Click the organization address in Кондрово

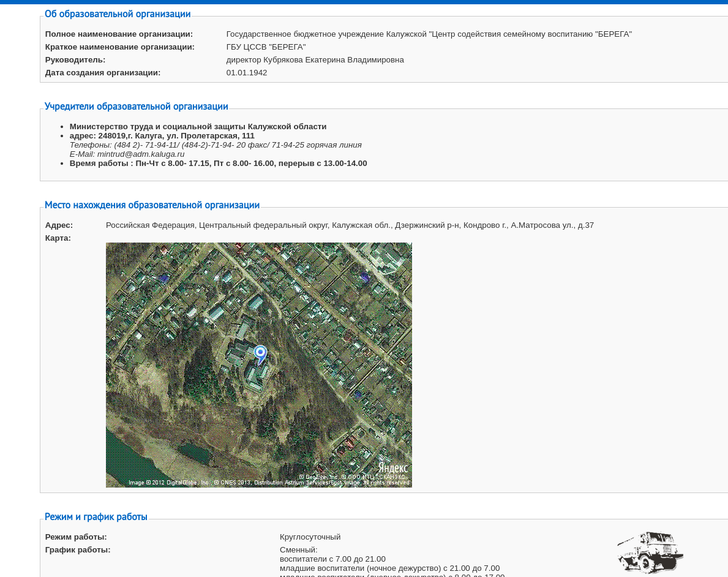pyautogui.click(x=350, y=225)
